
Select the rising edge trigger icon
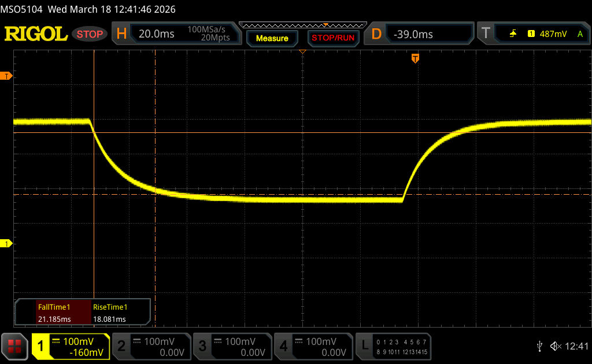tap(513, 34)
